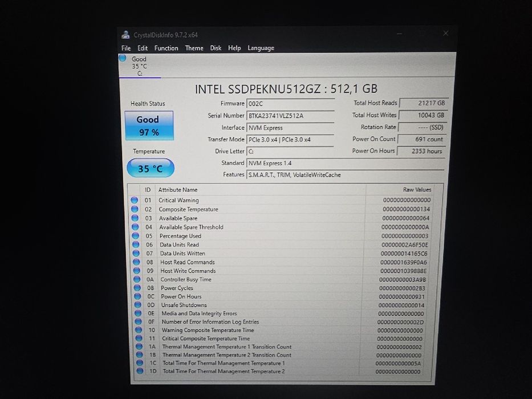Click status orb for Unsafe Shutdowns row

click(138, 304)
